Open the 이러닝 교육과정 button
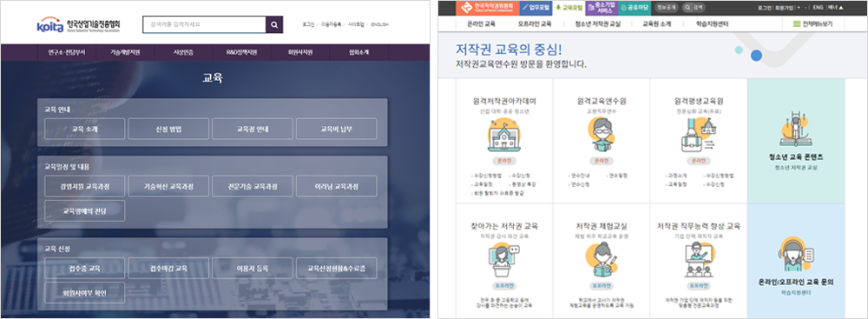 (x=337, y=186)
